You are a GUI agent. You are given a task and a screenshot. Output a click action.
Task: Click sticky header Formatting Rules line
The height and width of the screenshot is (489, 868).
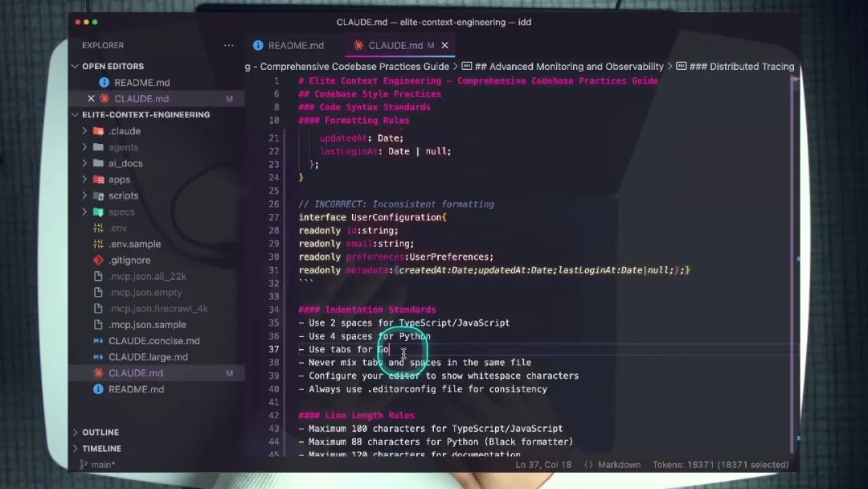point(354,120)
